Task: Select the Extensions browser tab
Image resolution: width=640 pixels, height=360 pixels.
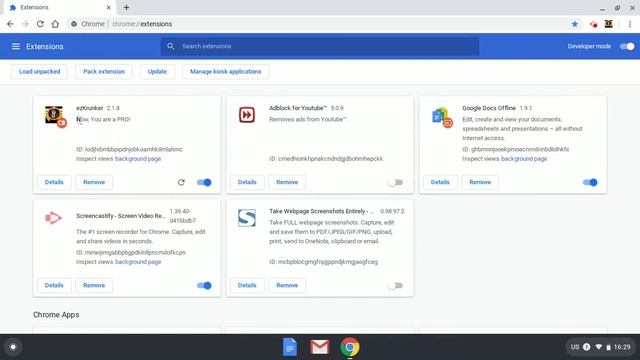Action: [x=60, y=7]
